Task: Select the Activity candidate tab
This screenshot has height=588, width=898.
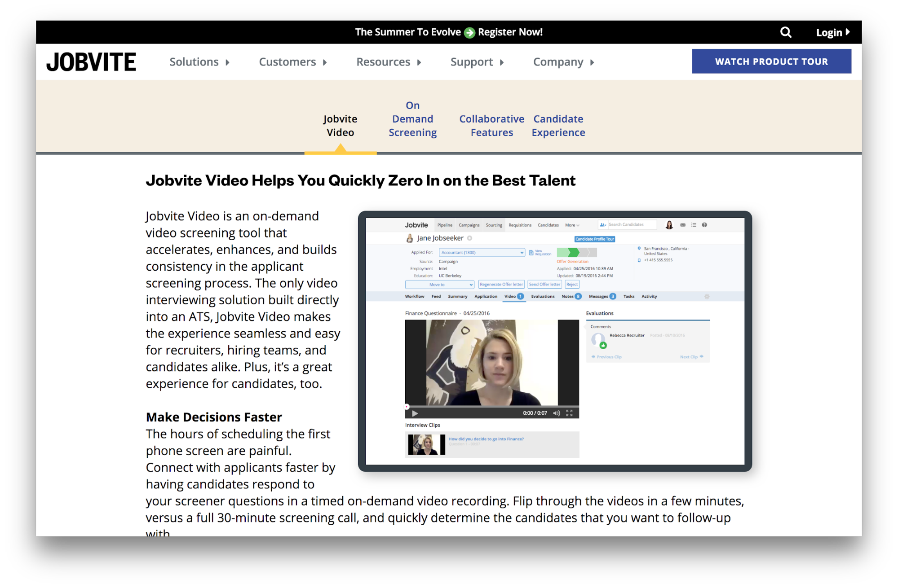Action: (x=649, y=297)
